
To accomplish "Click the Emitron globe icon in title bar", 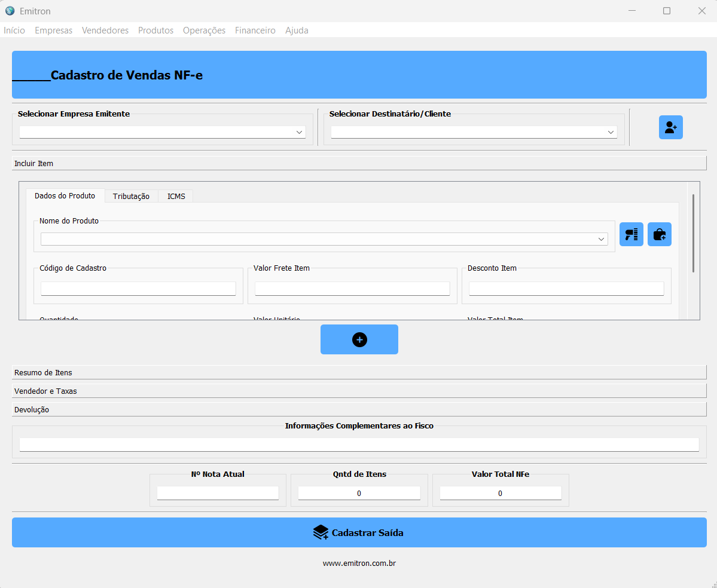I will (10, 11).
